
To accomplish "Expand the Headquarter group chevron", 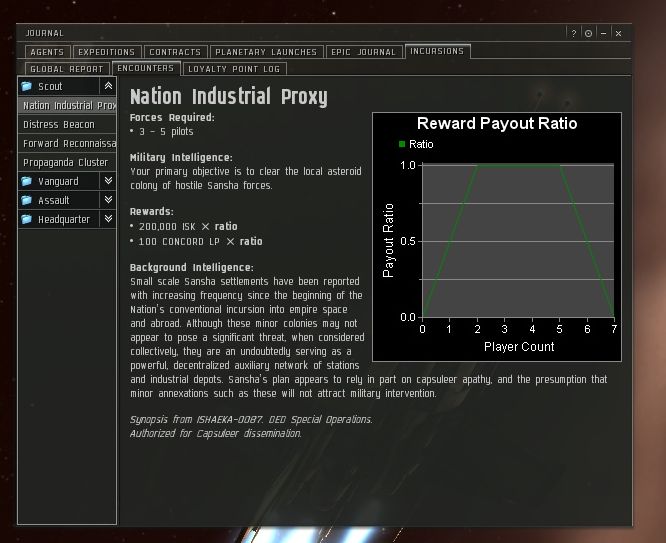I will 108,219.
